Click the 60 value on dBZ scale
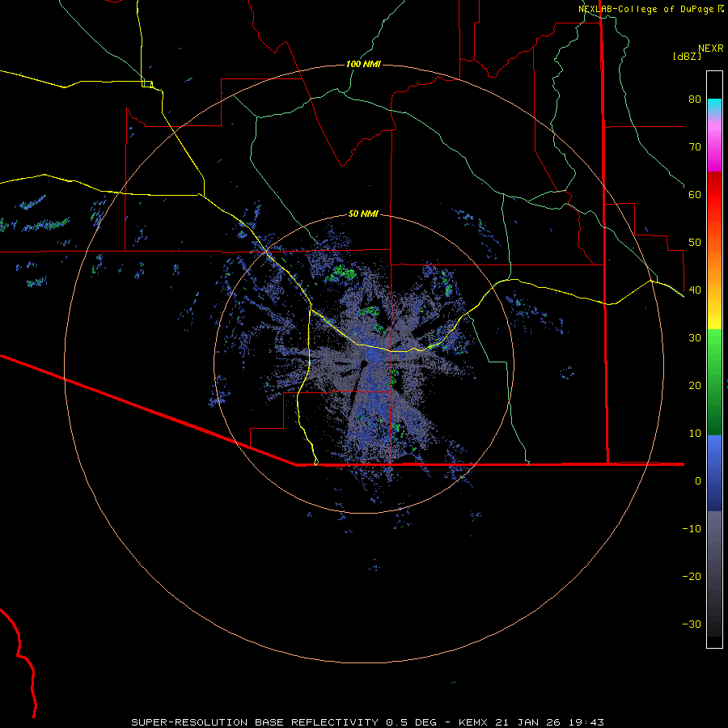 click(695, 194)
